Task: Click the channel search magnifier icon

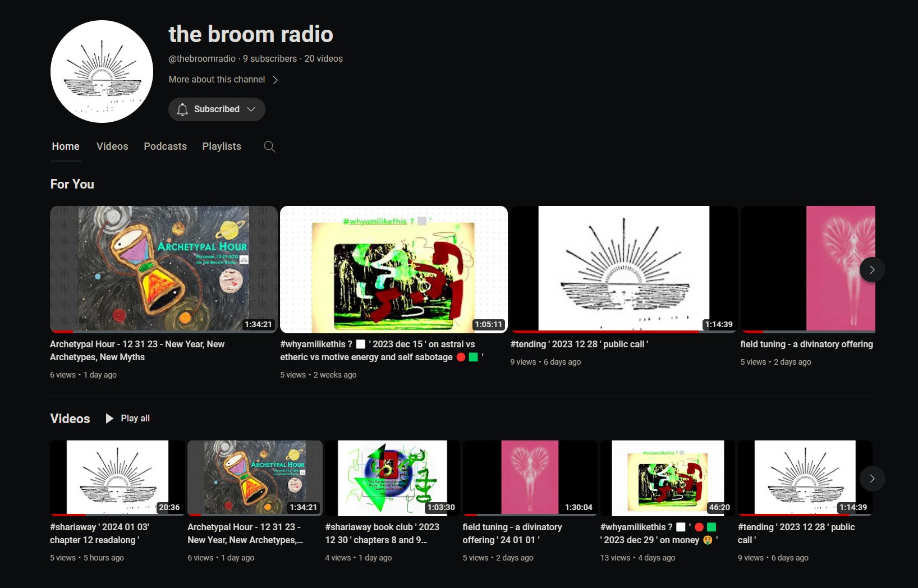Action: pos(269,146)
